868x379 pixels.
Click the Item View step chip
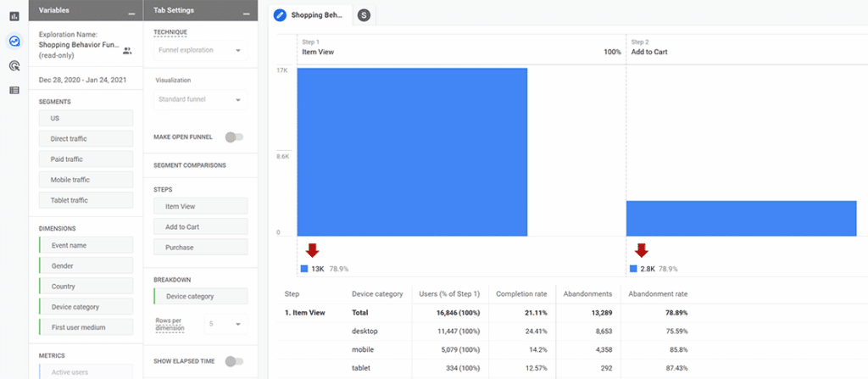point(200,206)
